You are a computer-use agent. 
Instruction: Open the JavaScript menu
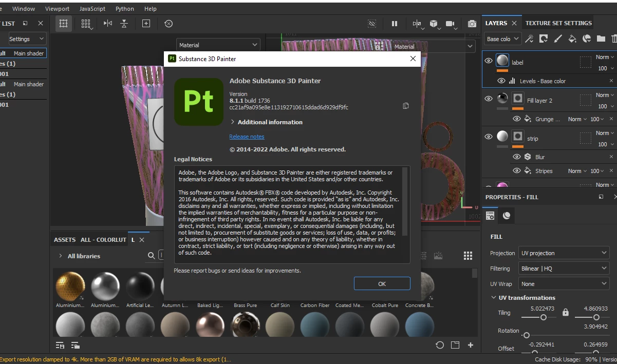(92, 9)
